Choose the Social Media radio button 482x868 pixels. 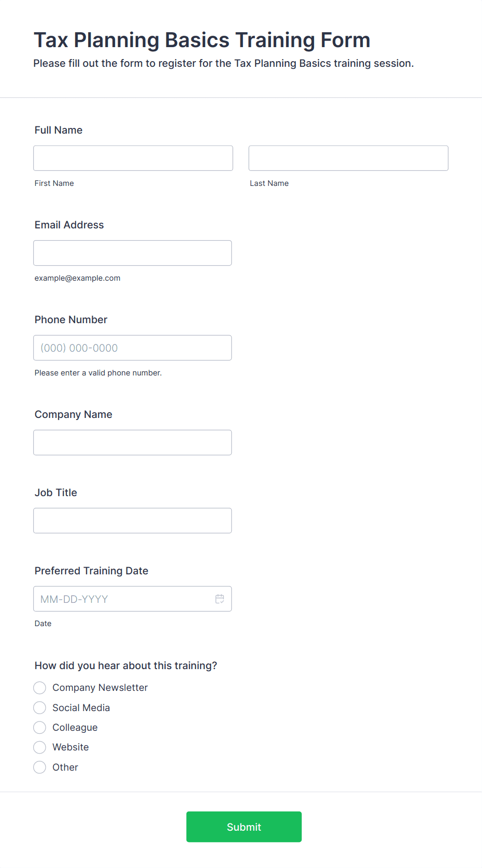40,707
